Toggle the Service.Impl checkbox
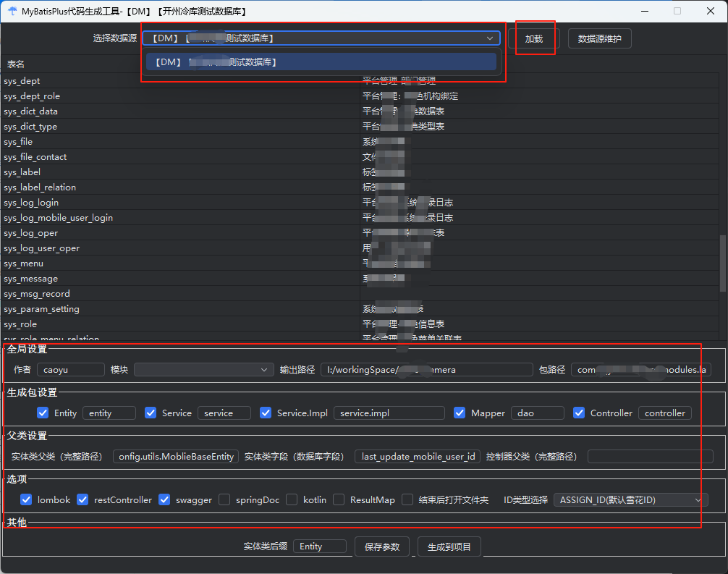The image size is (728, 574). 266,413
